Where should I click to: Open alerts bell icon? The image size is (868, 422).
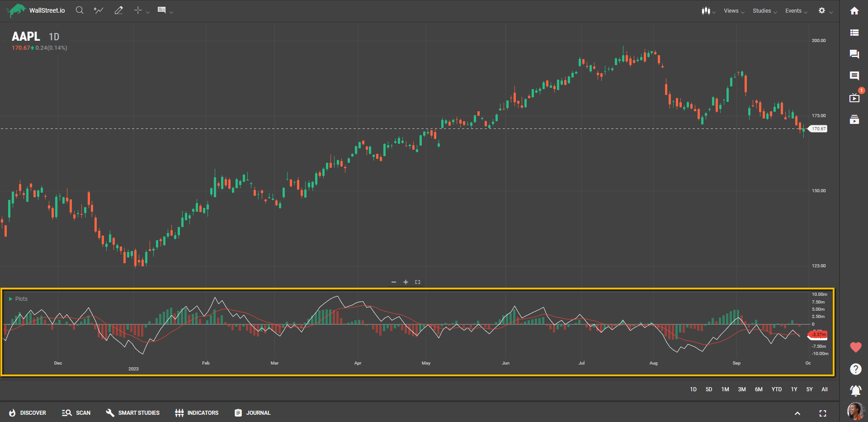(x=856, y=390)
